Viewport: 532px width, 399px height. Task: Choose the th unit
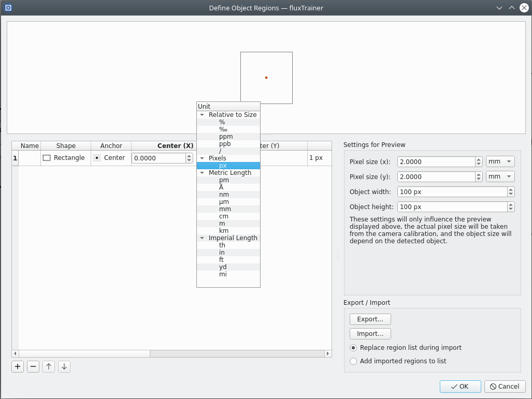point(228,245)
